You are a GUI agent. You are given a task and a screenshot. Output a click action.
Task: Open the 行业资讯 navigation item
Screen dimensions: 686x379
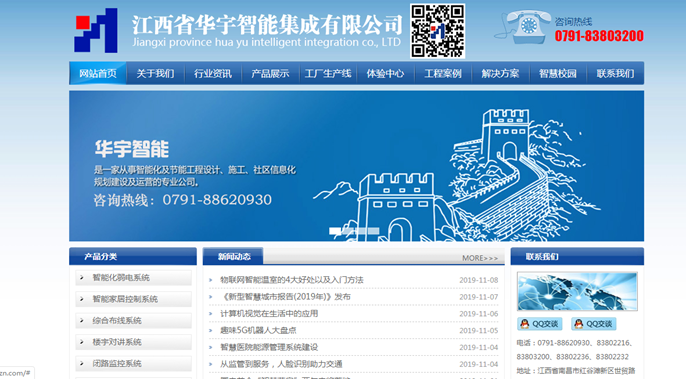click(213, 73)
